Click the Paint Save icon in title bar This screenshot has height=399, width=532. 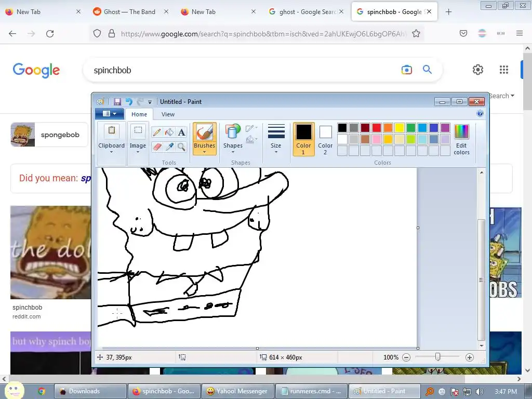click(117, 101)
